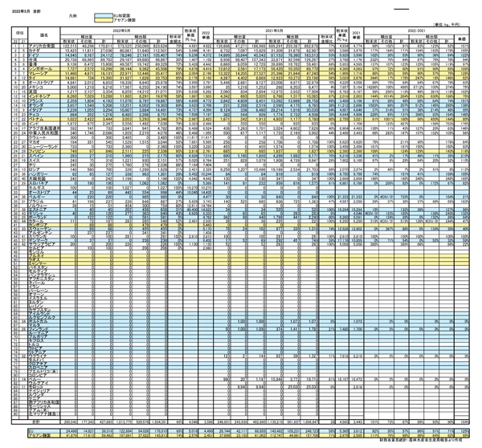Select the オーストラリア country cell
Image resolution: width=482 pixels, height=448 pixels.
[x=44, y=83]
